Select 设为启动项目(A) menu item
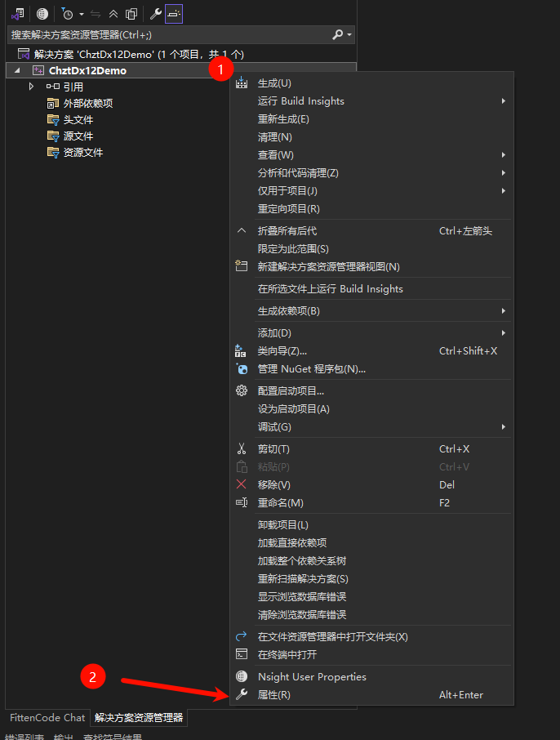Viewport: 560px width, 740px height. (293, 409)
